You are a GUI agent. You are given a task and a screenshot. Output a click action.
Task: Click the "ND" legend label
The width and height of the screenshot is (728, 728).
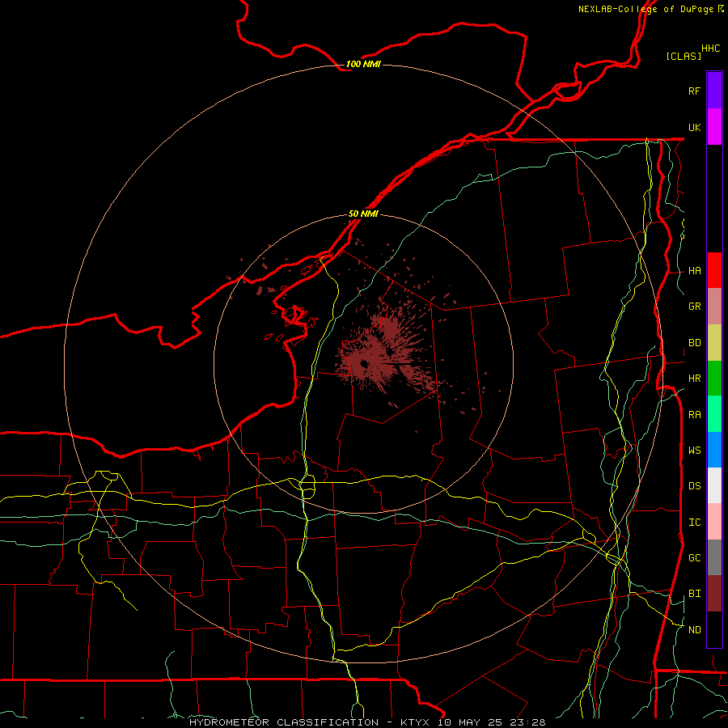(x=695, y=630)
